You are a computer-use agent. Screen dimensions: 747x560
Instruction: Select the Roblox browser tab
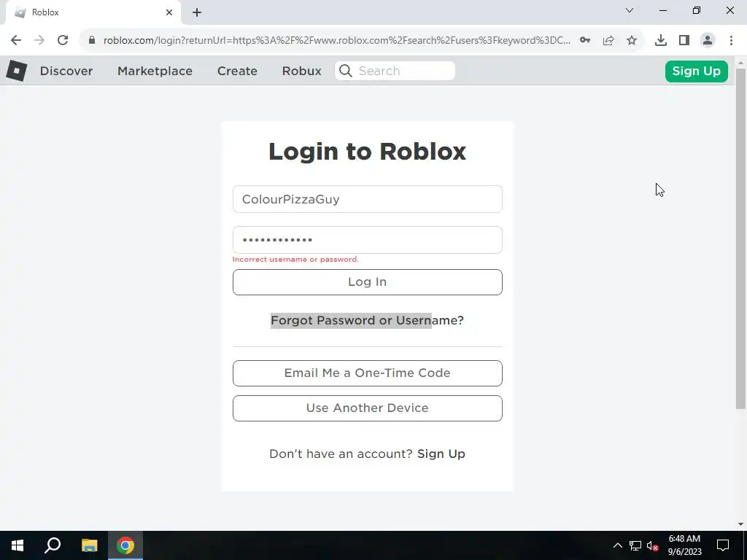(93, 12)
